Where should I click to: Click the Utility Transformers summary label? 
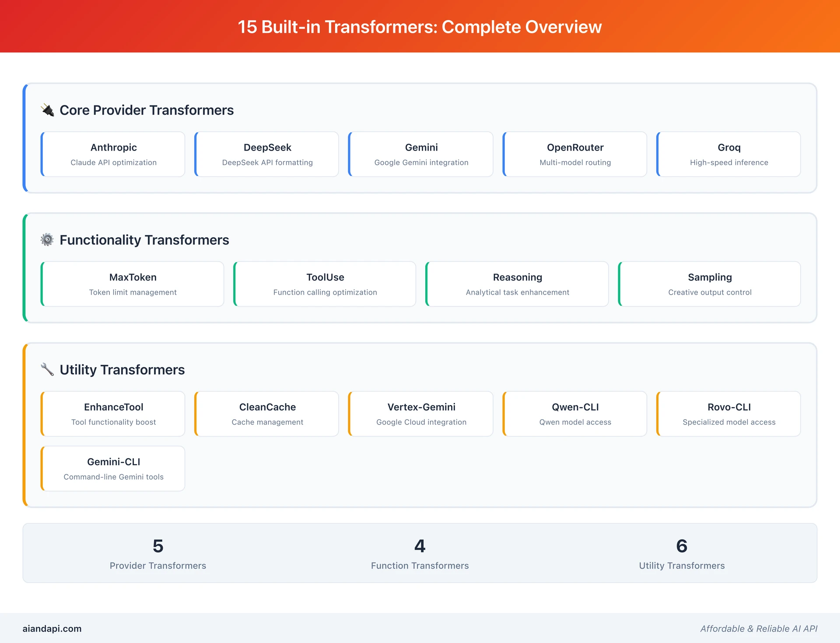tap(682, 566)
